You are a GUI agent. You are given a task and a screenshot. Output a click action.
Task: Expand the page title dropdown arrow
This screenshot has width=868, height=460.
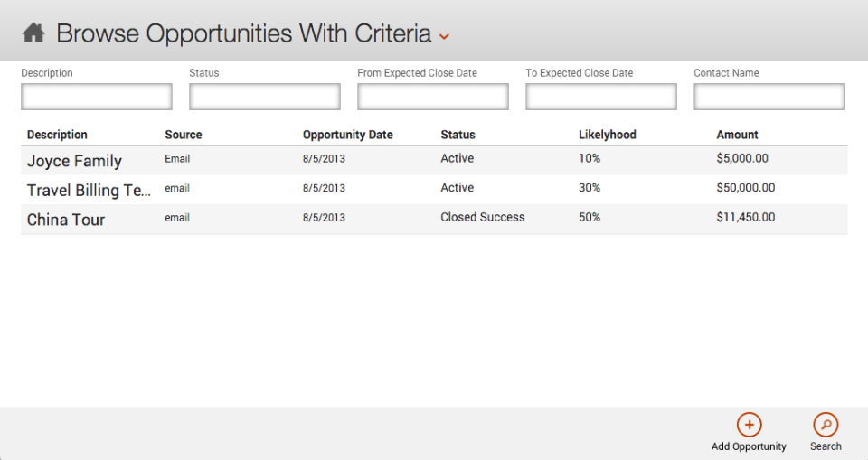tap(444, 36)
